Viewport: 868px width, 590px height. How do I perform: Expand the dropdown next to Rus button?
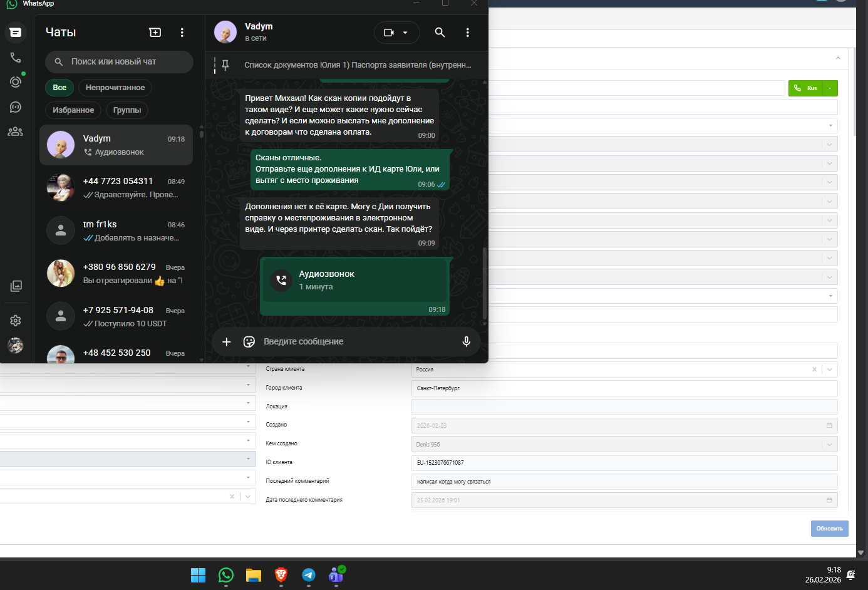click(830, 88)
